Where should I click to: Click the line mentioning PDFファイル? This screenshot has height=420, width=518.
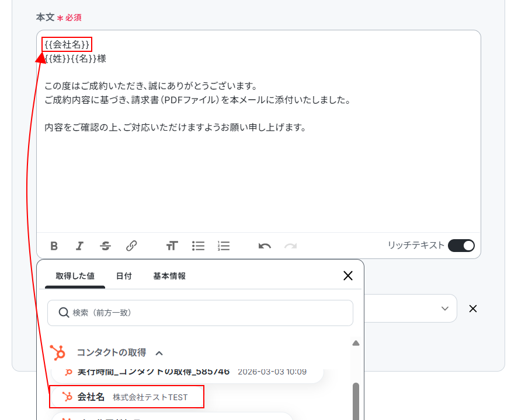coord(197,100)
